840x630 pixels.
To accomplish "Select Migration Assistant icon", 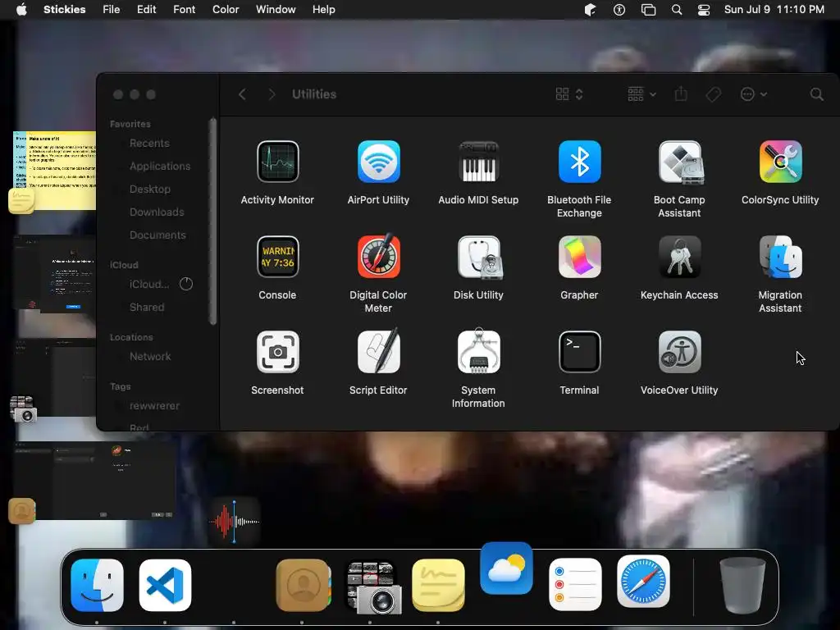I will (x=780, y=257).
